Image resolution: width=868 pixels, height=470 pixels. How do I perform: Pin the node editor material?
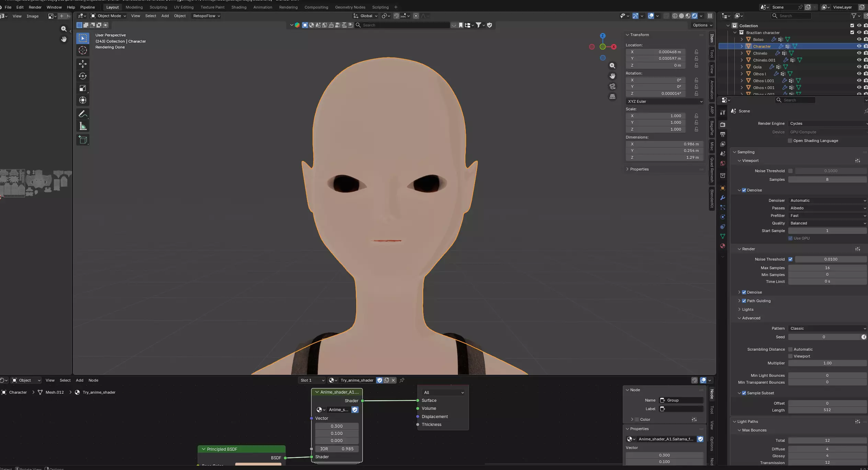coord(402,380)
